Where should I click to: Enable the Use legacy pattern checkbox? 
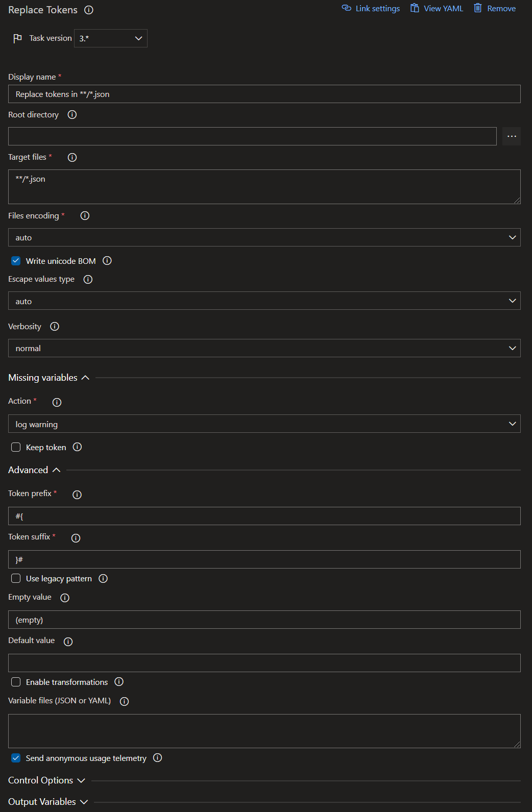pos(16,578)
